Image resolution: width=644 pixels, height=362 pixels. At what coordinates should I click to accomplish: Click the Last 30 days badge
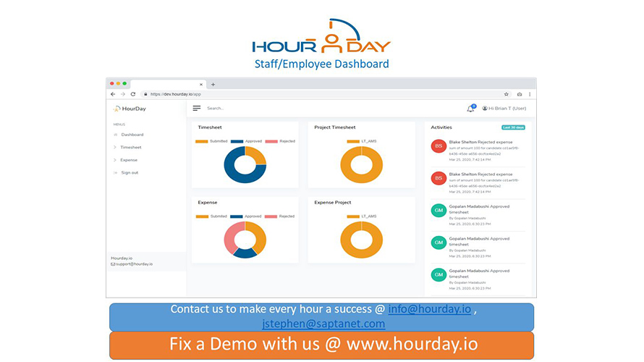click(514, 127)
